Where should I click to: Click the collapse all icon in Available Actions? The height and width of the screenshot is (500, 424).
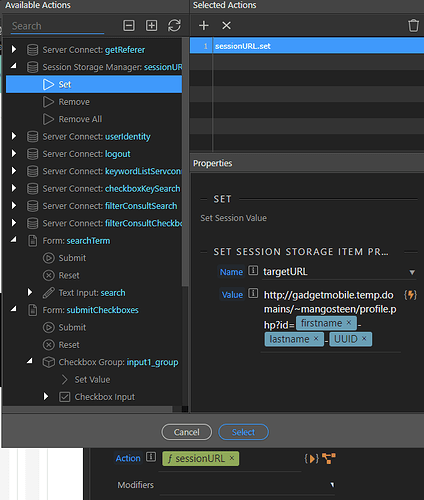point(129,25)
